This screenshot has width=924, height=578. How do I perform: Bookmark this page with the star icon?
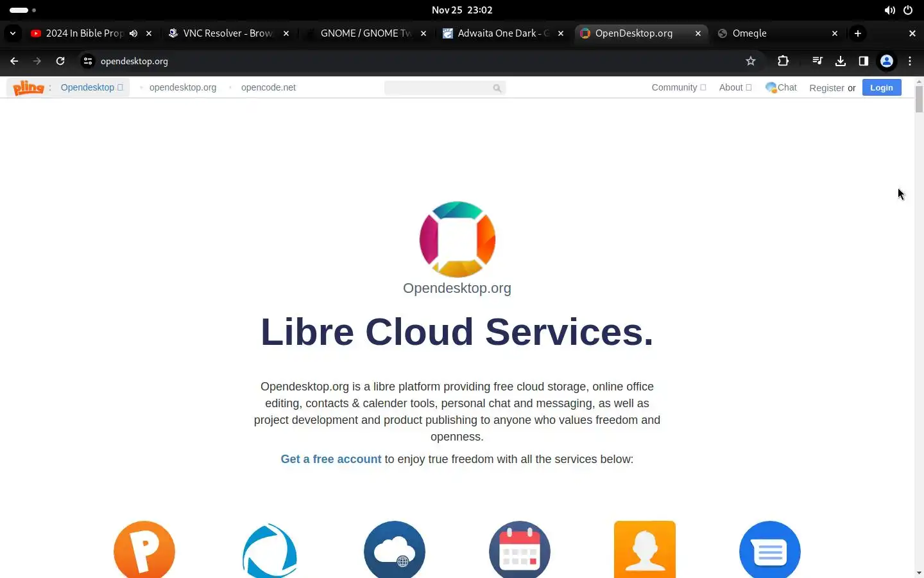pos(751,61)
